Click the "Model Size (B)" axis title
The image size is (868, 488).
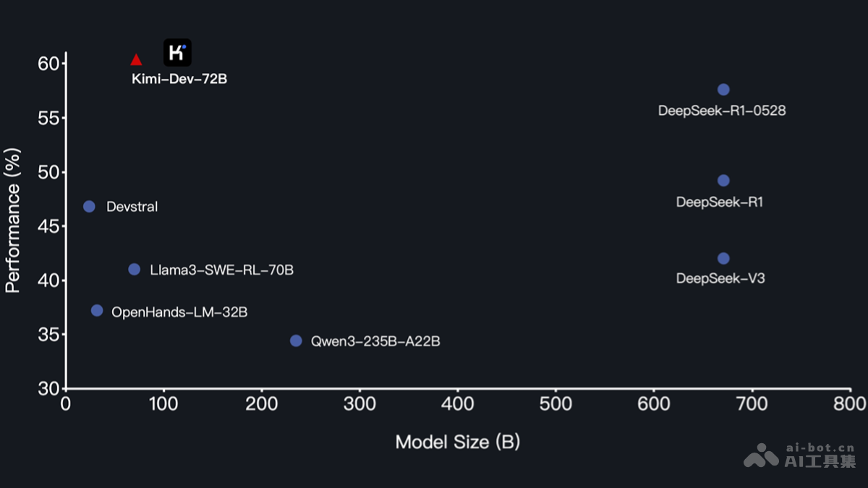pos(457,442)
